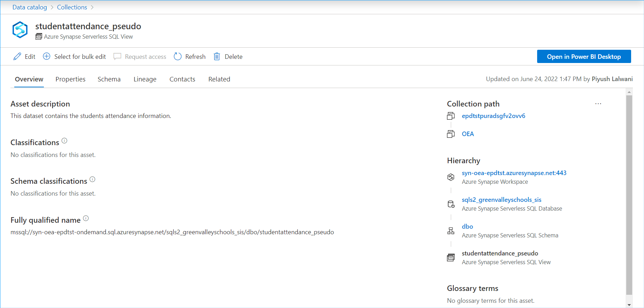Click the studentattendance_pseudo view hierarchy icon
The height and width of the screenshot is (308, 644).
point(451,258)
